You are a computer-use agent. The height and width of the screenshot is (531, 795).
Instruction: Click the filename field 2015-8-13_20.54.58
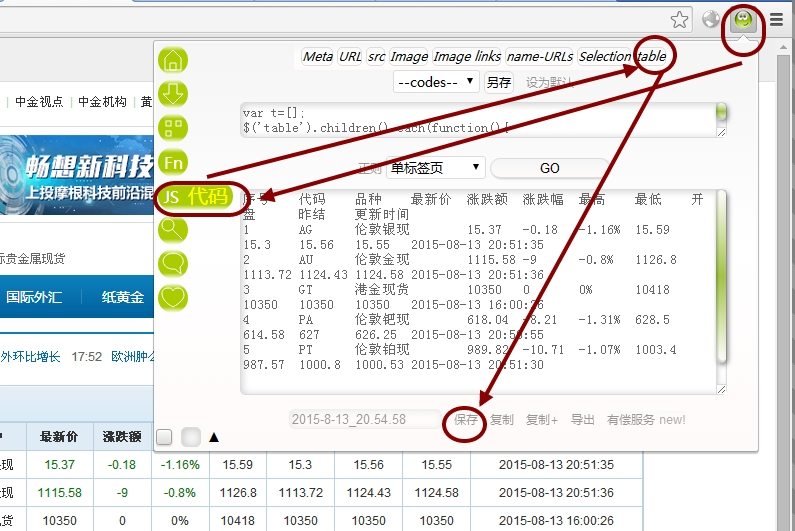click(365, 419)
